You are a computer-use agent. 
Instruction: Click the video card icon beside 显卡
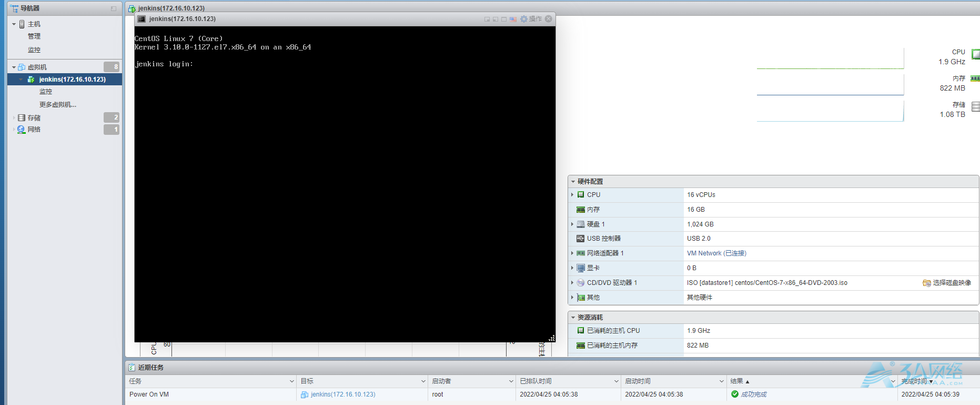581,268
